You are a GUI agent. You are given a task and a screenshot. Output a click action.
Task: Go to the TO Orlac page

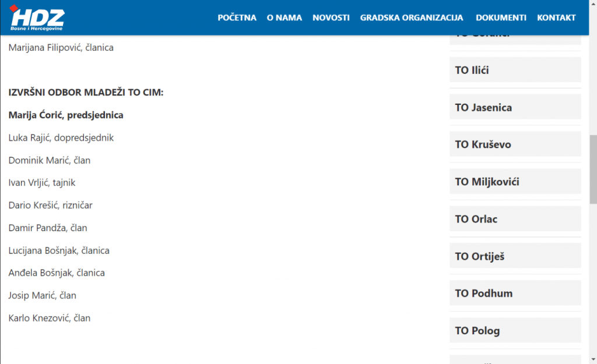(x=476, y=219)
